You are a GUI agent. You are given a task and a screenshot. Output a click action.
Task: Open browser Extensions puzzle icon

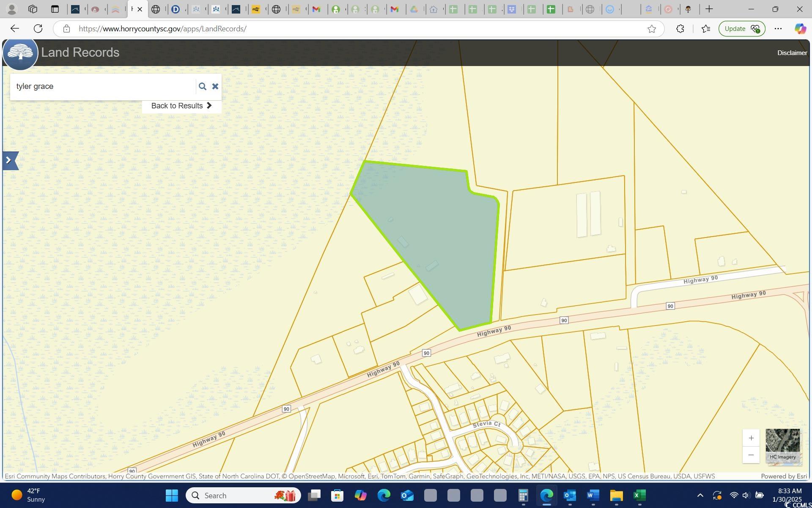(x=680, y=29)
